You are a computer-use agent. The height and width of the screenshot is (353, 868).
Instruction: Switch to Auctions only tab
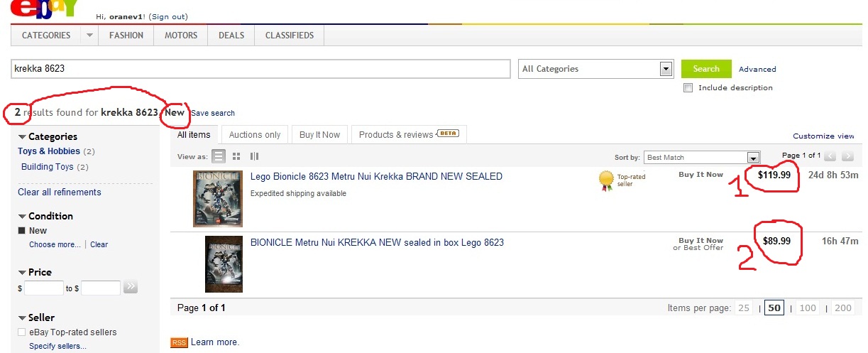click(x=255, y=135)
